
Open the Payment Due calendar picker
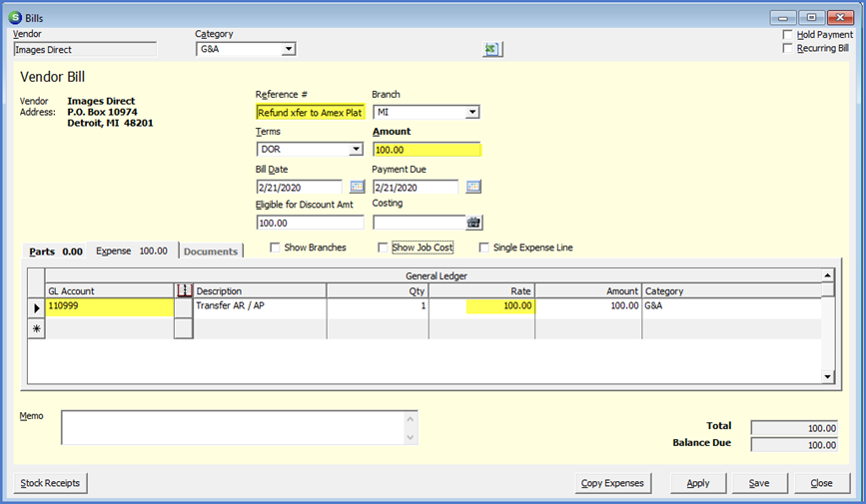pyautogui.click(x=473, y=187)
